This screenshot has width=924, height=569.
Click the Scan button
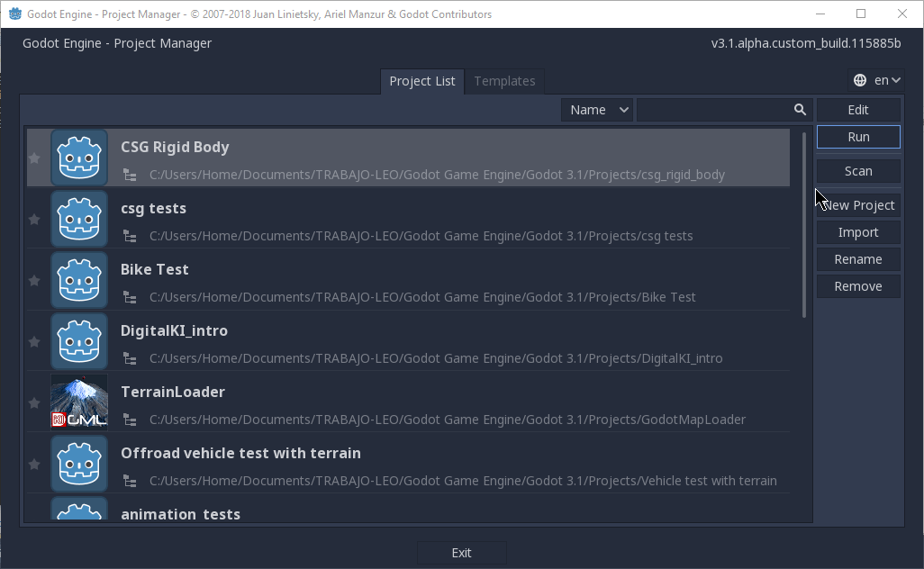pos(858,171)
